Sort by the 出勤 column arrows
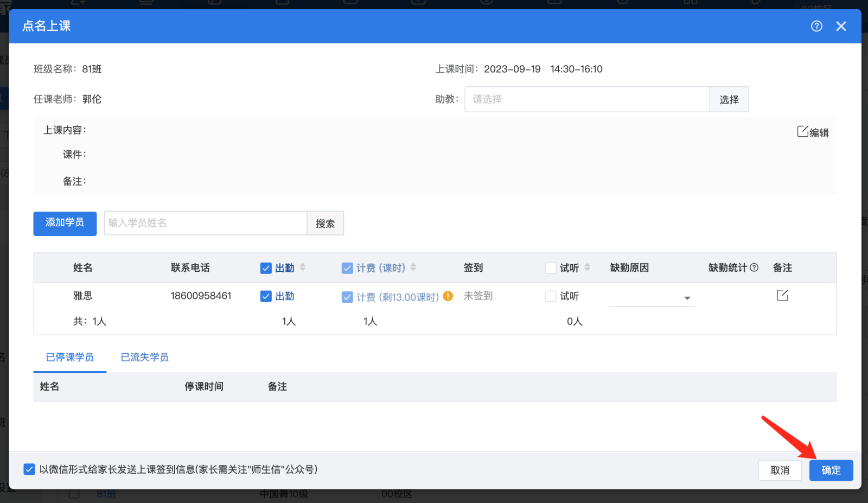The image size is (868, 503). coord(303,267)
